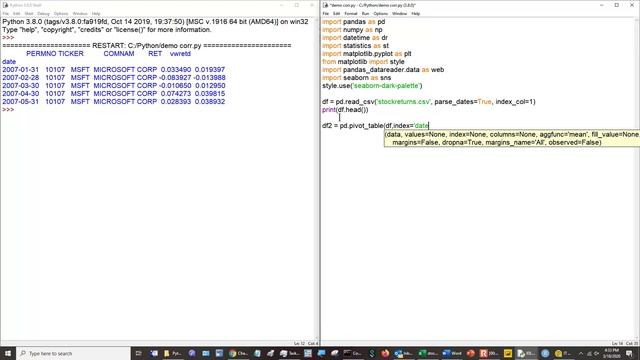Open Task View on the taskbar
Screen dimensions: 640x360
tap(138, 353)
